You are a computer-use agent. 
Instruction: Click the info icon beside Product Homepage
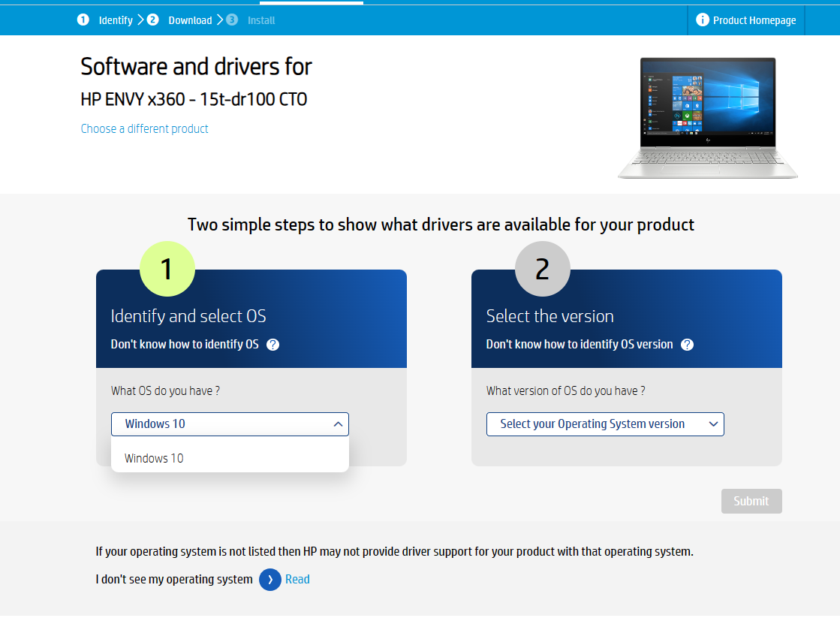(x=703, y=20)
